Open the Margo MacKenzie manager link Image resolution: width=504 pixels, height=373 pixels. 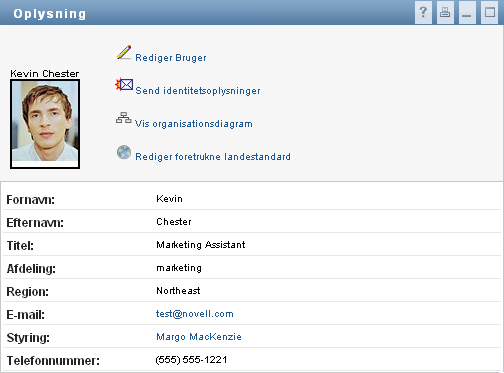coord(199,337)
